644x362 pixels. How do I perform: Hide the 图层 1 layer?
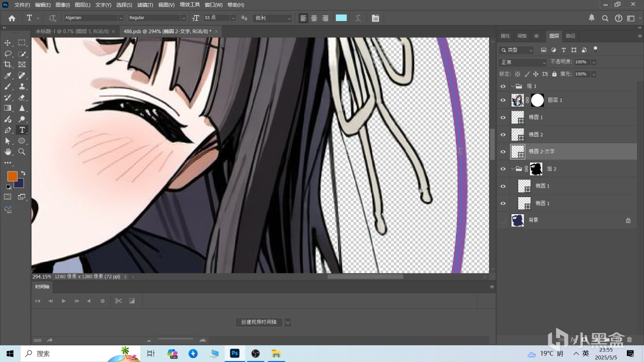pyautogui.click(x=503, y=100)
